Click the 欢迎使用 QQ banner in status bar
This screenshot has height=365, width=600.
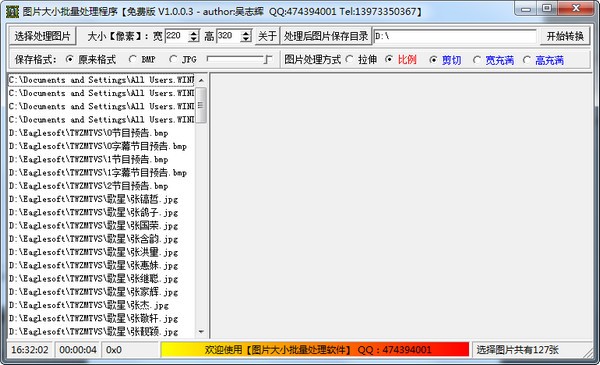point(315,350)
